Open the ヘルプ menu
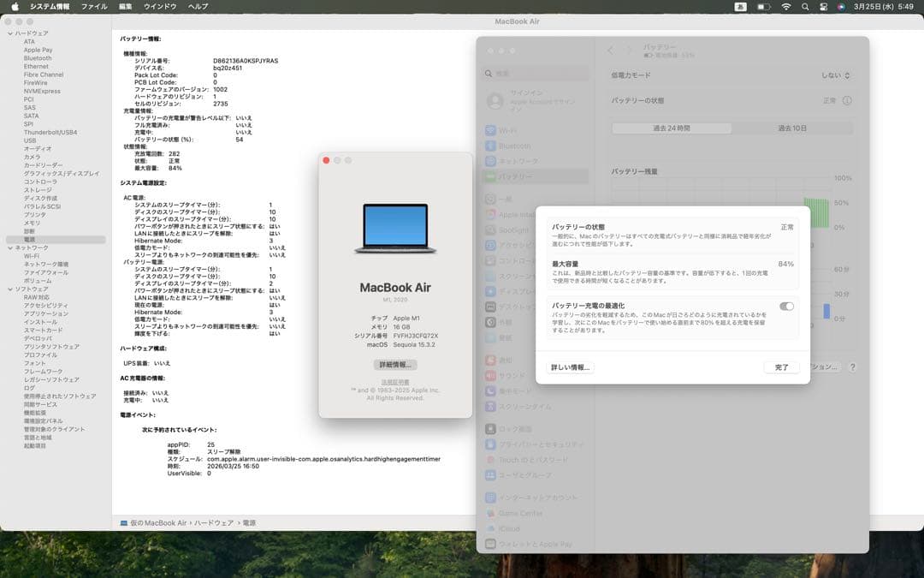924x578 pixels. 198,7
